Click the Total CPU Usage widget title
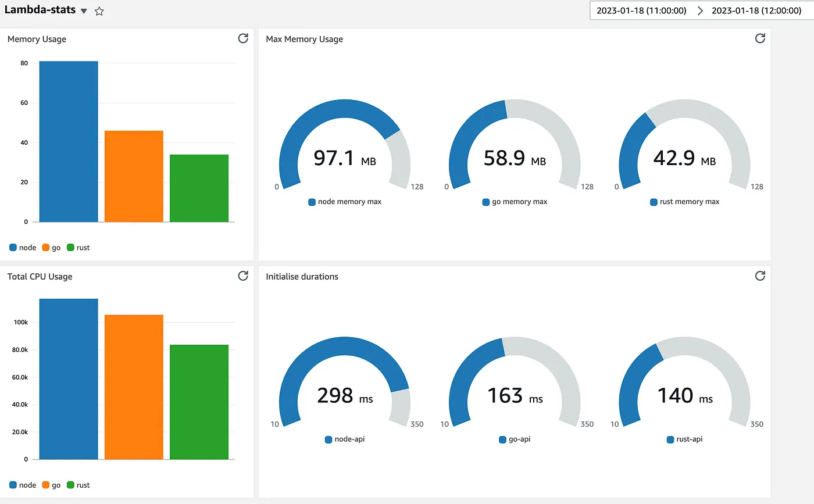Image resolution: width=814 pixels, height=504 pixels. tap(40, 276)
